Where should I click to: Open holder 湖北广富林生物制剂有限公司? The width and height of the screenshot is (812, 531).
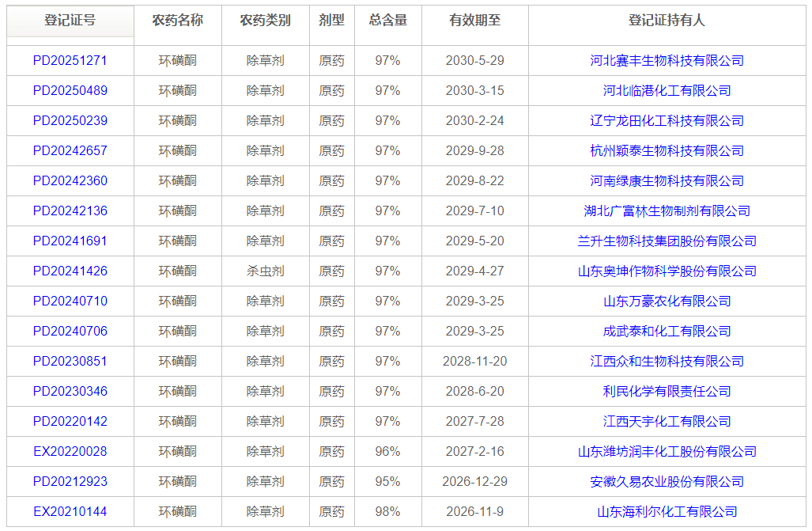667,211
